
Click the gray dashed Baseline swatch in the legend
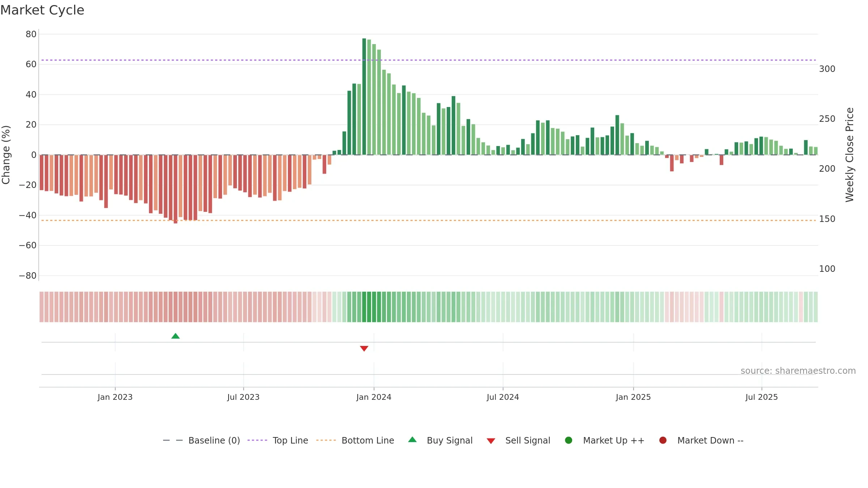coord(173,440)
